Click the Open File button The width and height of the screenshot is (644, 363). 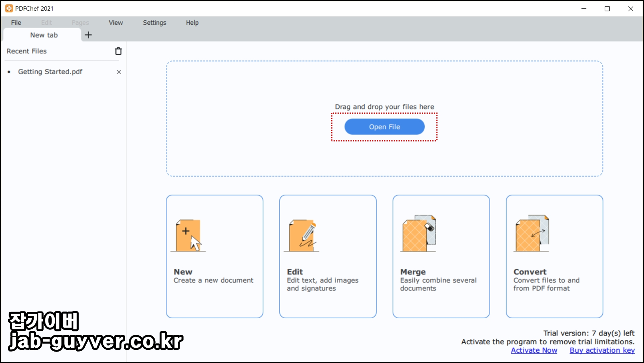point(385,127)
